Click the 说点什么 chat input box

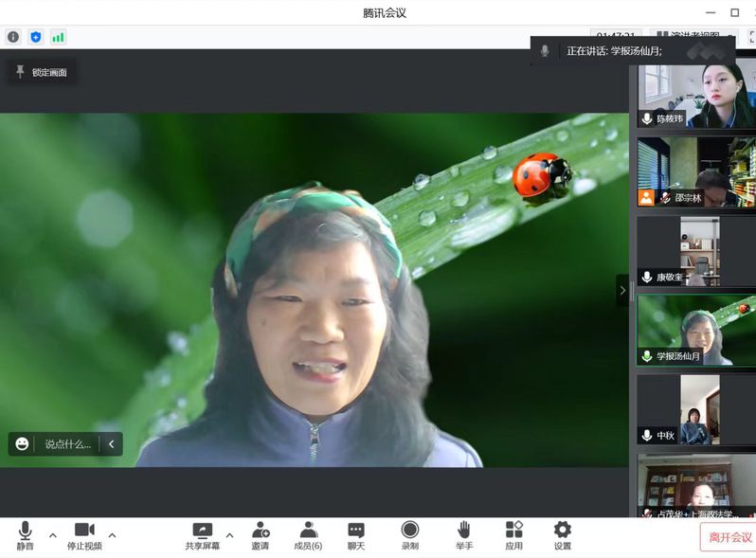click(x=67, y=443)
